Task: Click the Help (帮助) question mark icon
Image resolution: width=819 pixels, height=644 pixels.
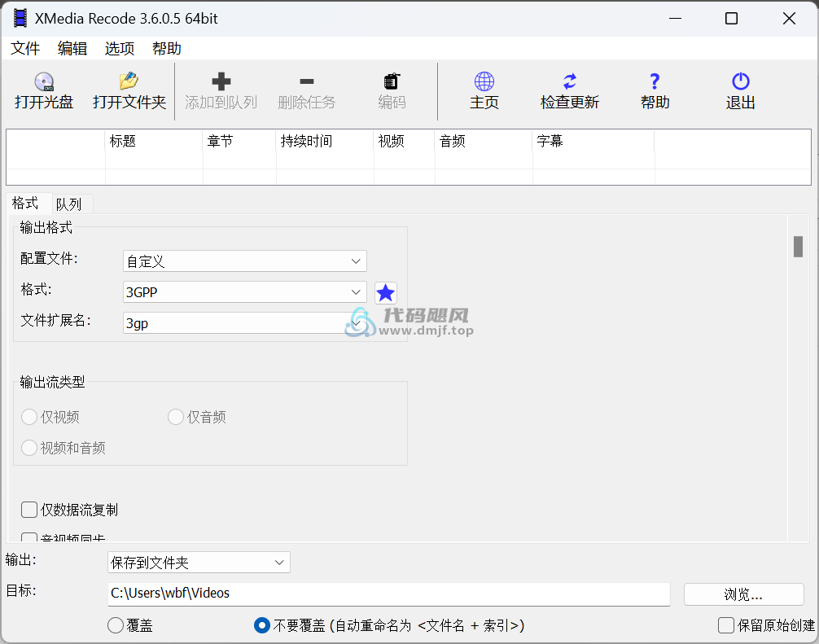Action: point(655,81)
